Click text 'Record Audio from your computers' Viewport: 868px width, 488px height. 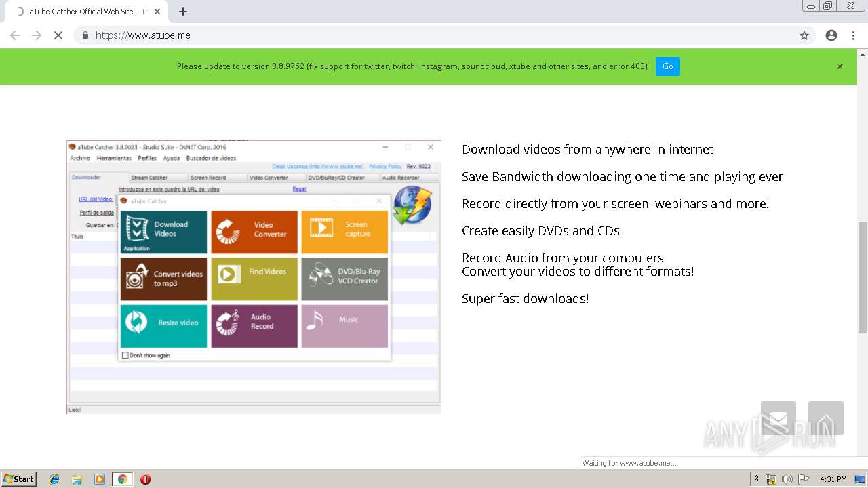(x=563, y=258)
